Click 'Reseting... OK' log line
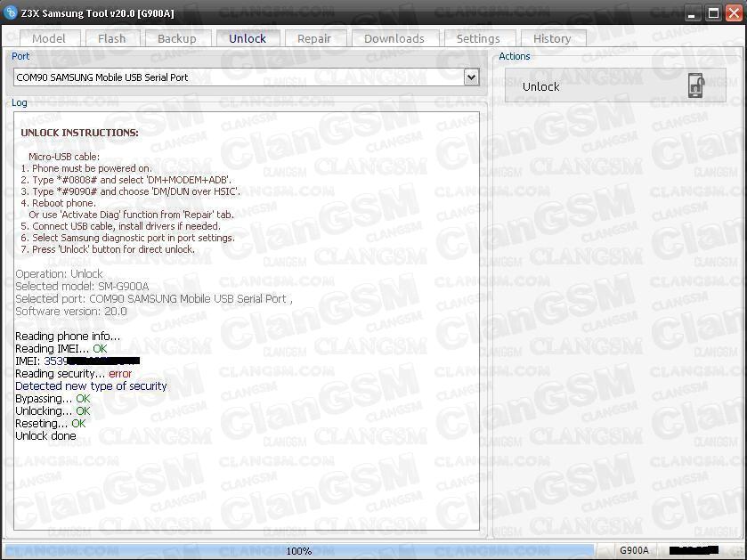 coord(51,423)
